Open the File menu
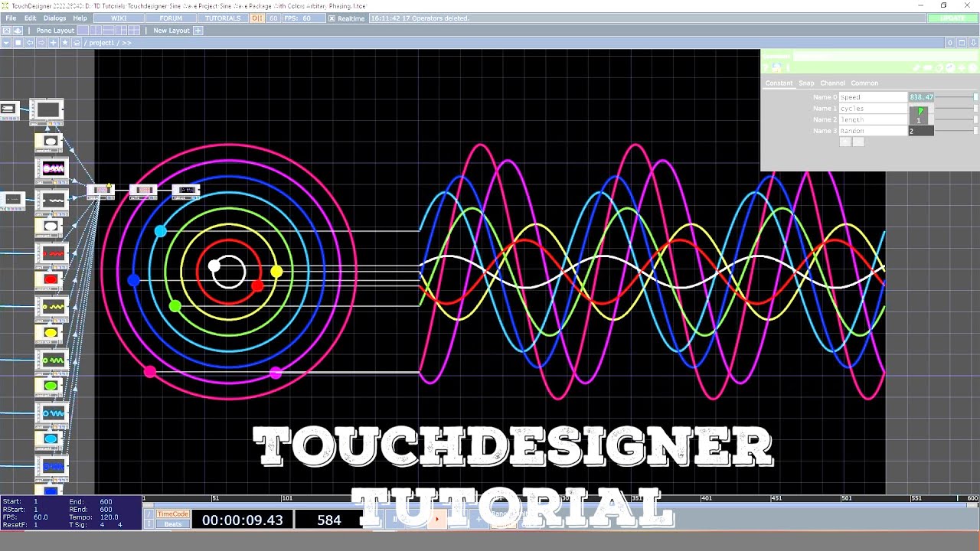Image resolution: width=980 pixels, height=551 pixels. pyautogui.click(x=11, y=18)
